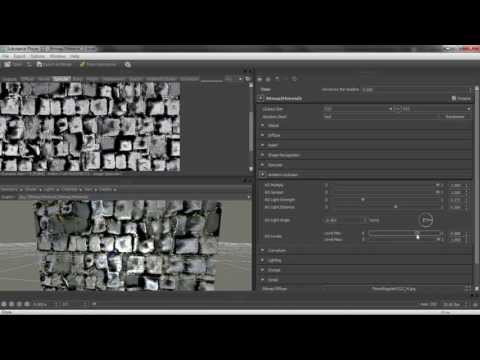
Task: Open the Output Size dropdown arrow
Action: [468, 109]
